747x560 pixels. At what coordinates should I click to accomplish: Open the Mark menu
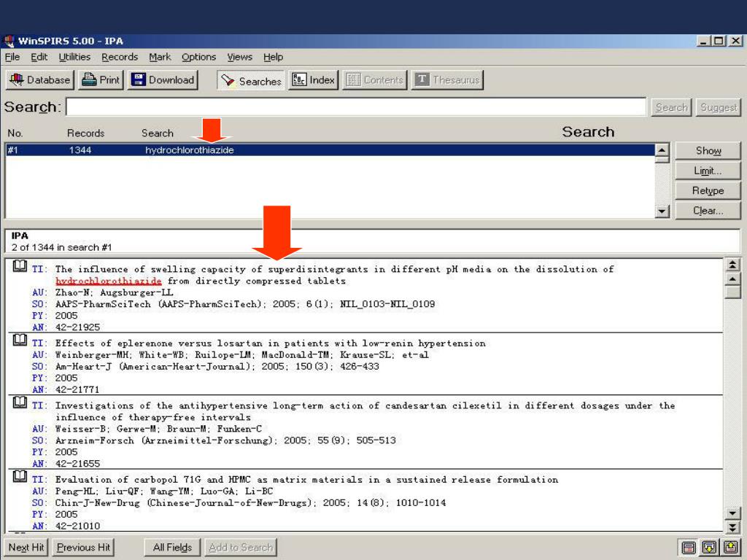click(x=160, y=57)
